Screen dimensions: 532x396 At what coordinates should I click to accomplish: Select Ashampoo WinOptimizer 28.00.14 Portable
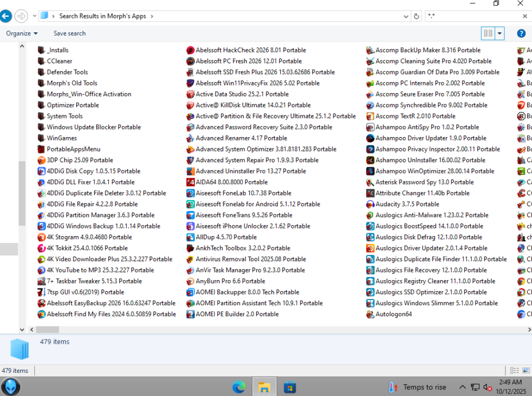(430, 171)
